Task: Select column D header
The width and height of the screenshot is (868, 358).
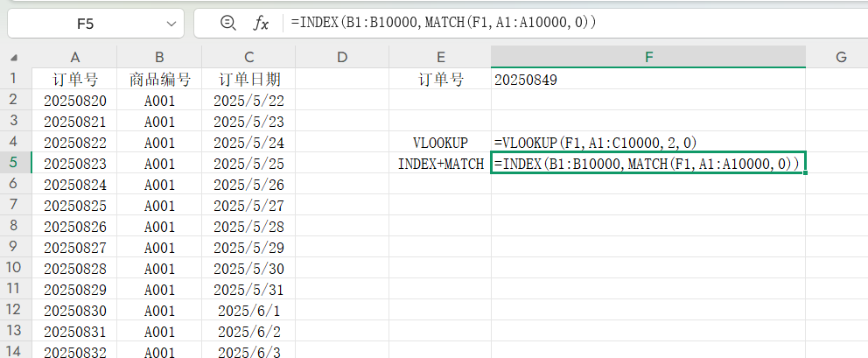Action: (x=342, y=58)
